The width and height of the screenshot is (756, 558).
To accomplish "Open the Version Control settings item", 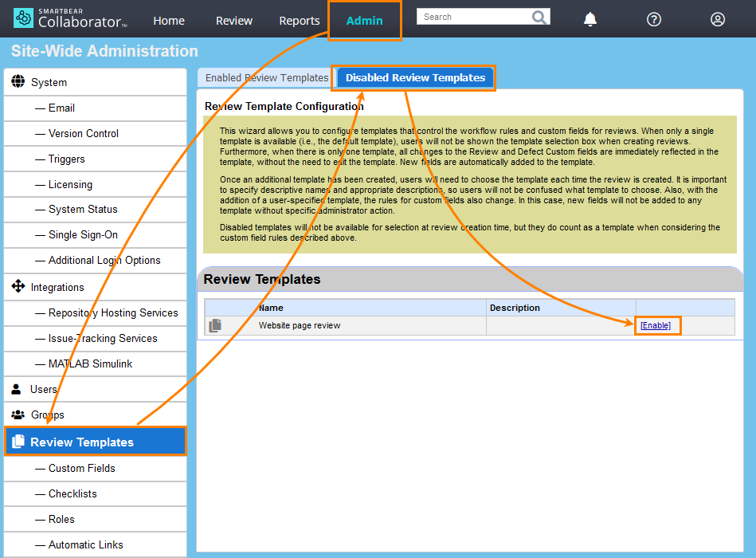I will pos(83,133).
